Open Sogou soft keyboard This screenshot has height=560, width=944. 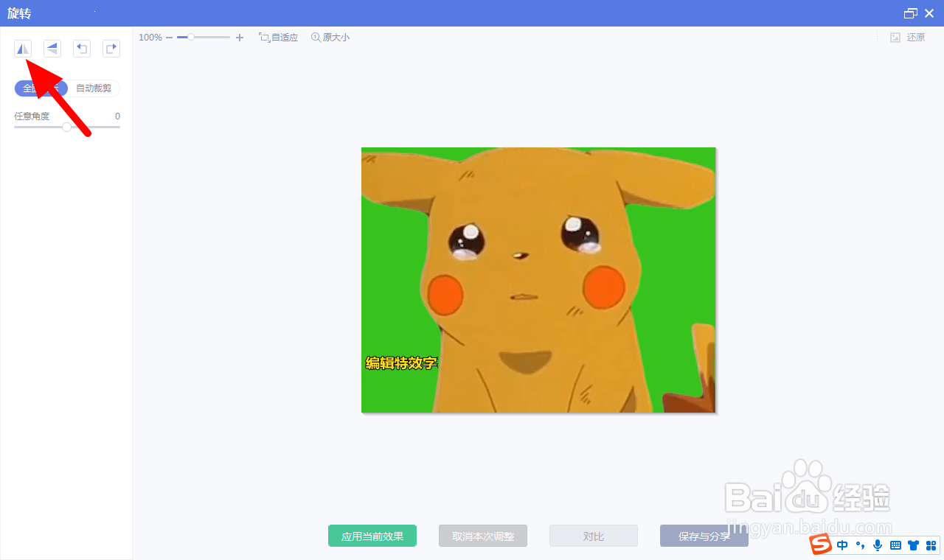[x=896, y=545]
